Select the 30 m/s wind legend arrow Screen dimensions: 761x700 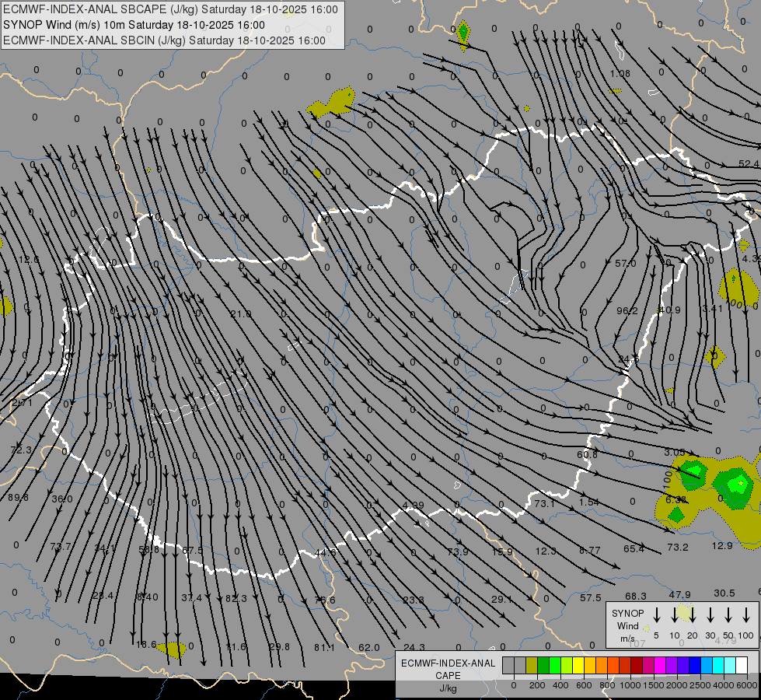point(710,614)
